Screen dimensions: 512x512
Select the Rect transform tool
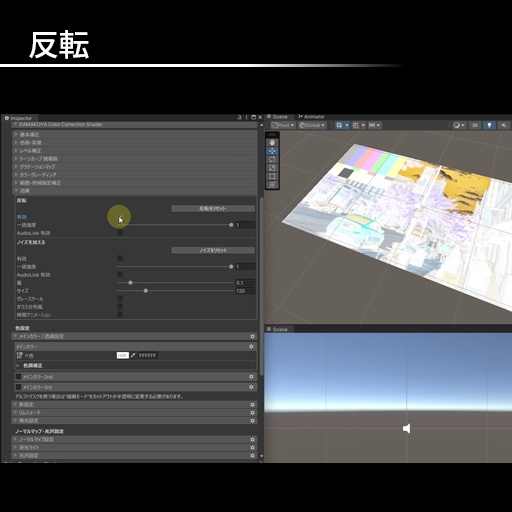point(272,176)
